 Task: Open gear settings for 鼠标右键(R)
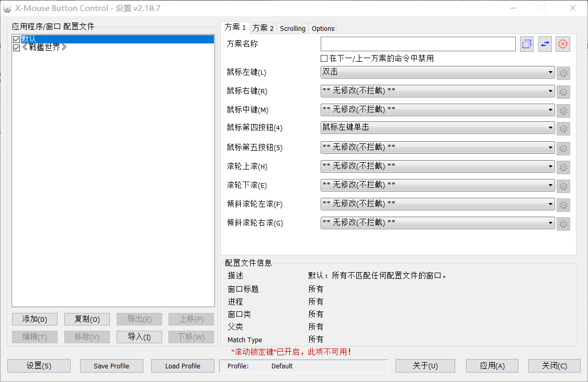(563, 92)
